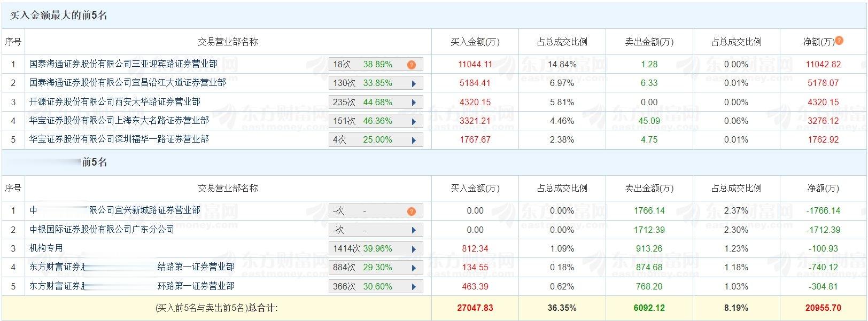Click the 18次 38.89% stats box
The height and width of the screenshot is (321, 868).
point(376,64)
